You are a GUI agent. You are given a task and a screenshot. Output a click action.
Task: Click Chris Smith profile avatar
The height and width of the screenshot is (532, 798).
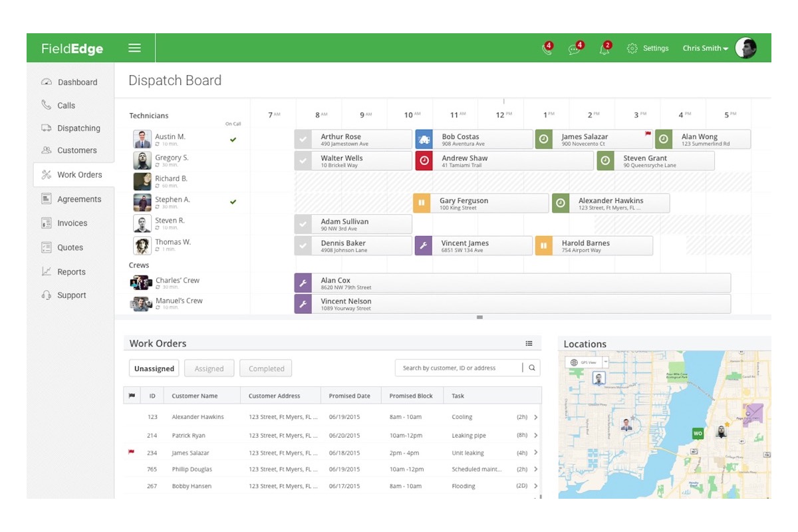[x=746, y=48]
